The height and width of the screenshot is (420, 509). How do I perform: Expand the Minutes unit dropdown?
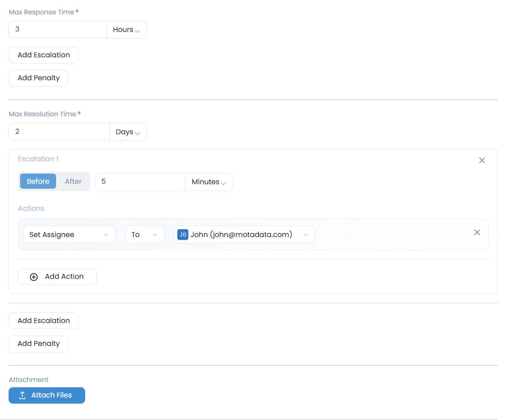tap(209, 182)
